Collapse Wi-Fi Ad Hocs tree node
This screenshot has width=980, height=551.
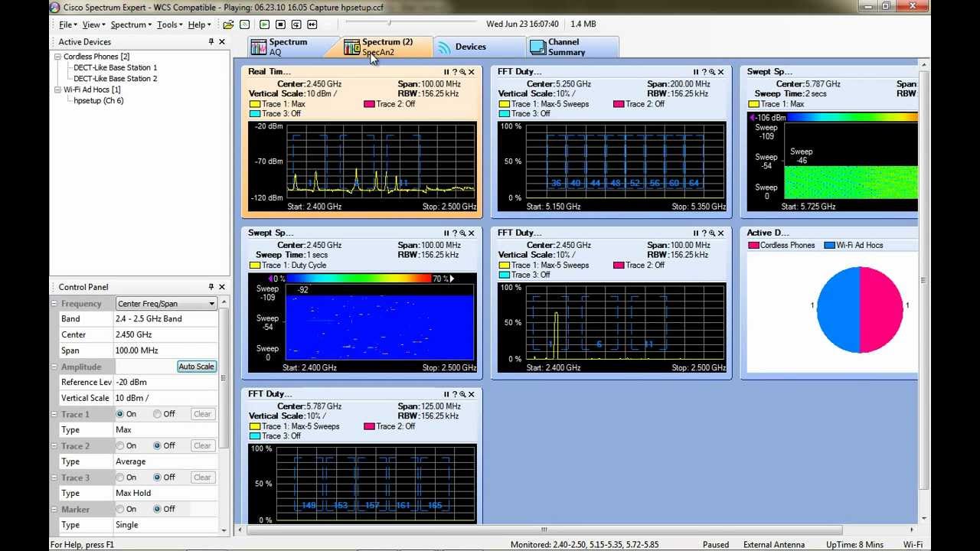click(x=57, y=90)
